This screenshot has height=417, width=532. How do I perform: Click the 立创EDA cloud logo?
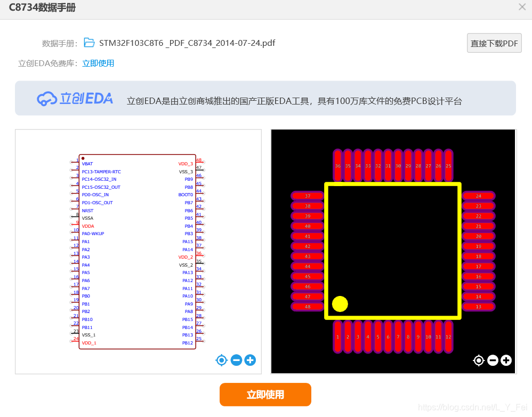point(74,98)
